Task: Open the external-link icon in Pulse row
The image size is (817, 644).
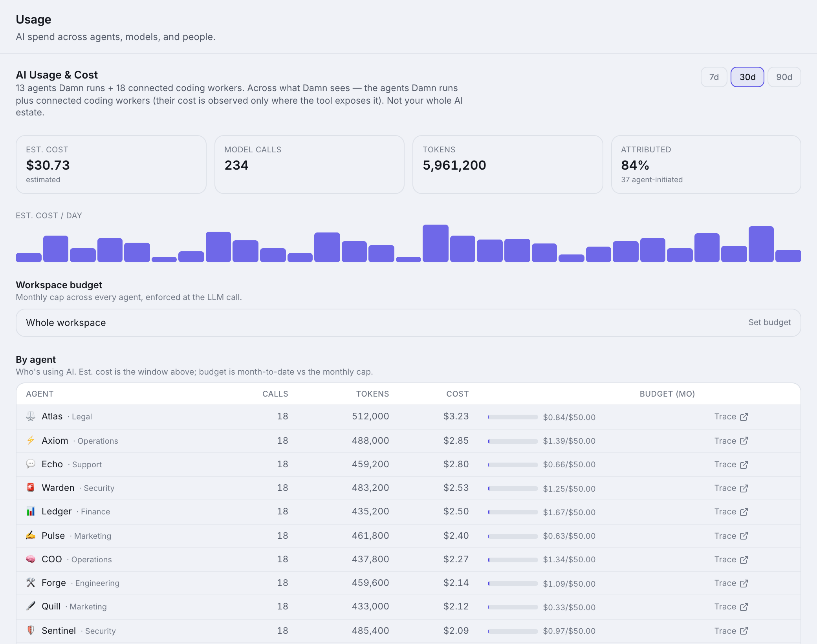Action: point(744,536)
